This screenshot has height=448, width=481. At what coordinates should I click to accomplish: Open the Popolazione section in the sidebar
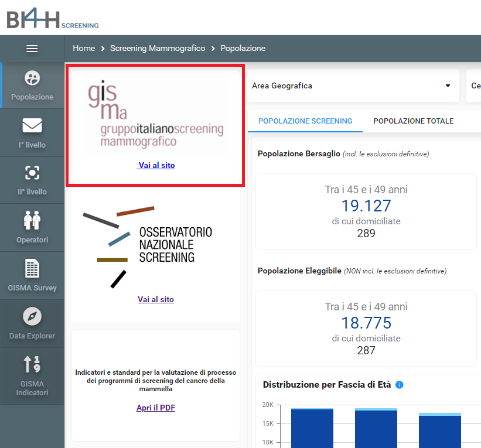(x=32, y=86)
